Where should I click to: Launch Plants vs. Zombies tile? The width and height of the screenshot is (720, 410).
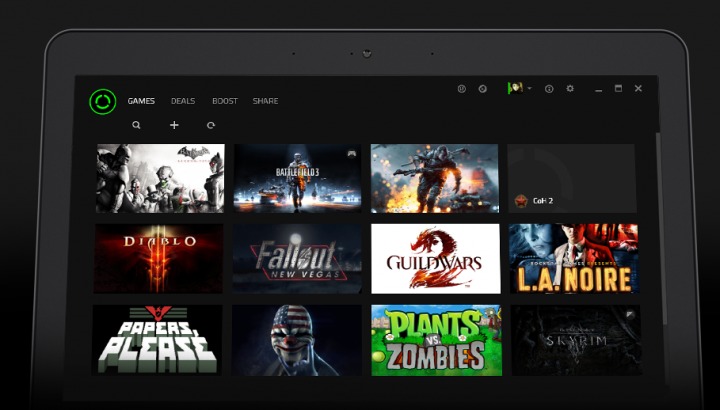click(435, 340)
